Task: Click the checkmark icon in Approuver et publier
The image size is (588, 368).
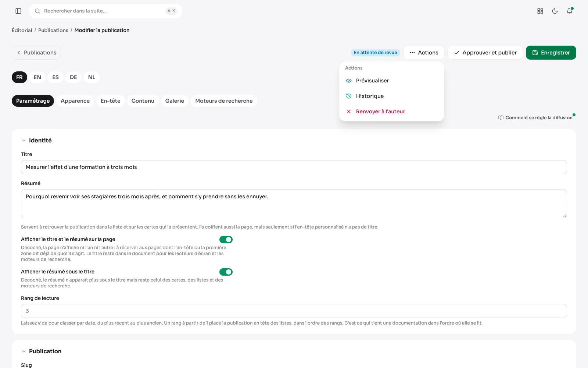Action: (x=457, y=53)
